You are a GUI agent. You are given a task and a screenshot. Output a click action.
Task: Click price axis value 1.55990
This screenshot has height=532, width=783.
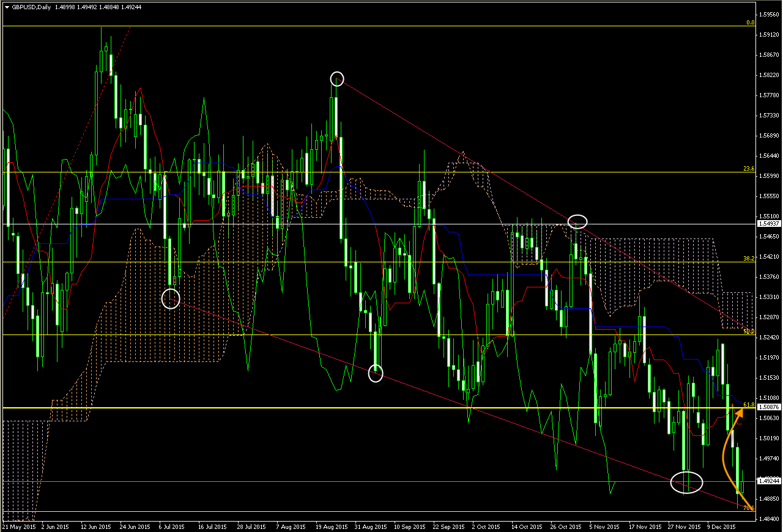(x=769, y=175)
